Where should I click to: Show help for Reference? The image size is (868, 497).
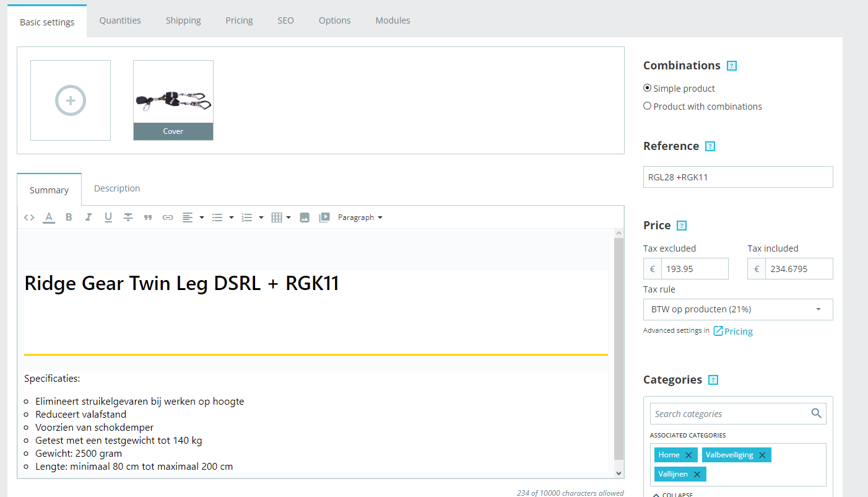coord(710,146)
